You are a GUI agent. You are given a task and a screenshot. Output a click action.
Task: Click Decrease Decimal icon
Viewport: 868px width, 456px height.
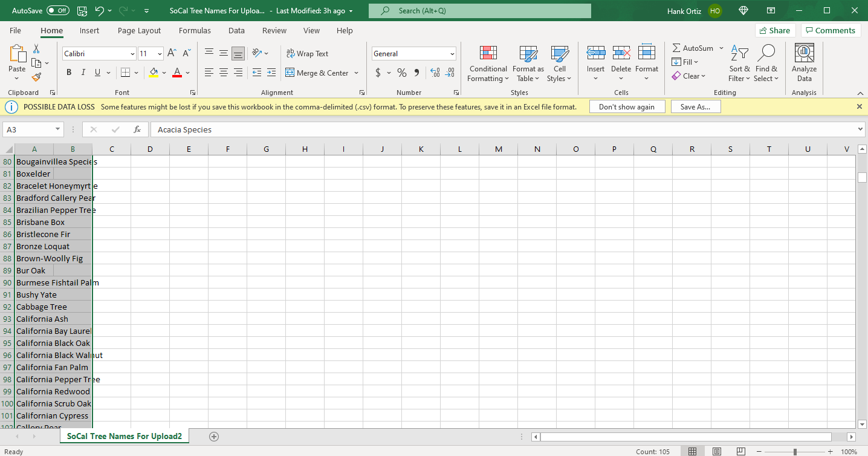pyautogui.click(x=450, y=73)
